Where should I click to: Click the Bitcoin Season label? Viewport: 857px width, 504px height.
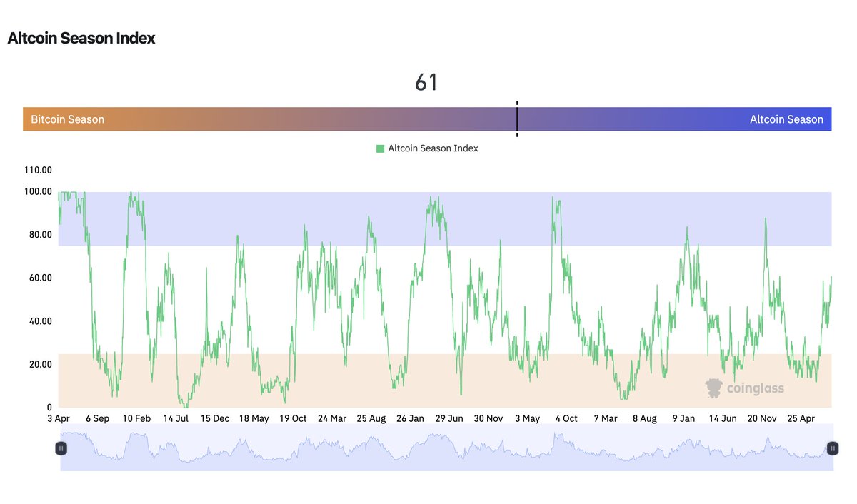[x=68, y=119]
